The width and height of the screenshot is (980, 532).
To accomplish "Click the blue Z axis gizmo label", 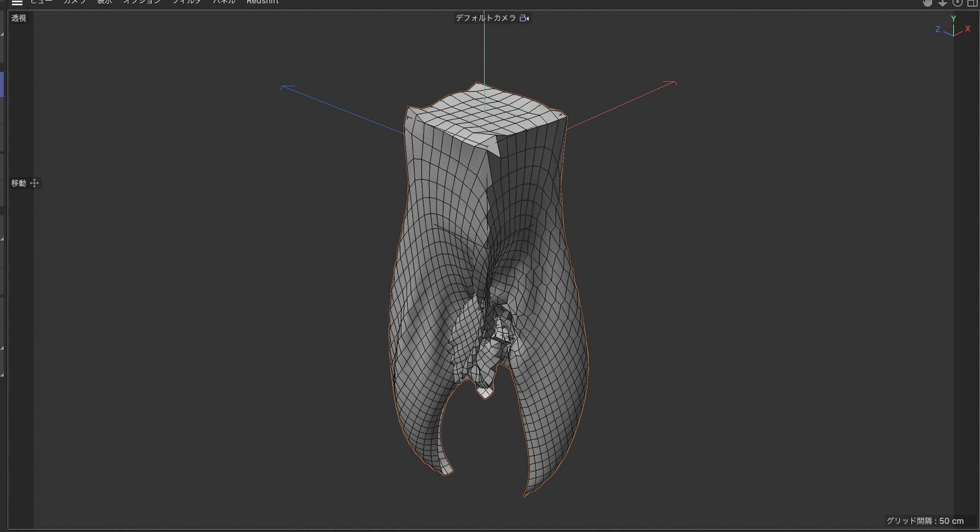I will pos(938,29).
